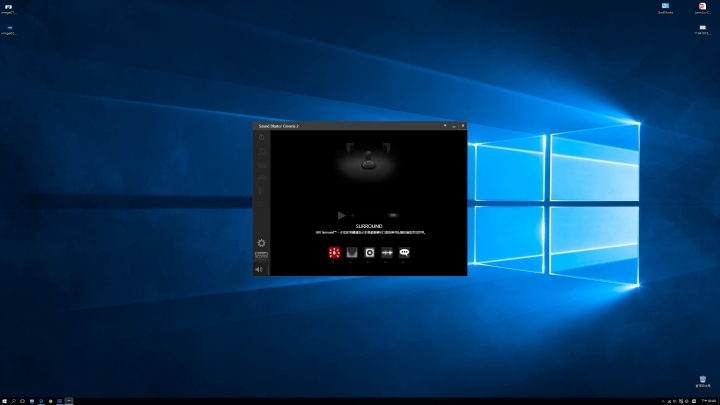Open the title bar dropdown arrow menu

[444, 126]
